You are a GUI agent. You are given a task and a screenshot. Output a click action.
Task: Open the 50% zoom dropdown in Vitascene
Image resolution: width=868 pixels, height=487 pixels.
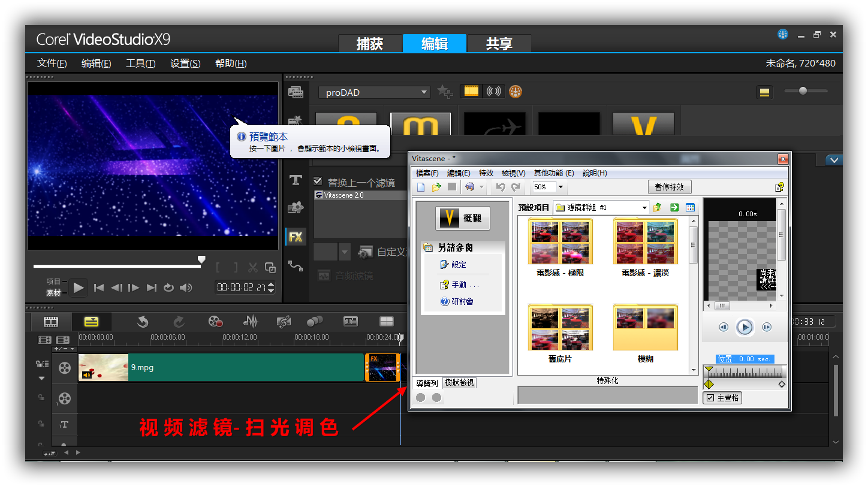[560, 187]
